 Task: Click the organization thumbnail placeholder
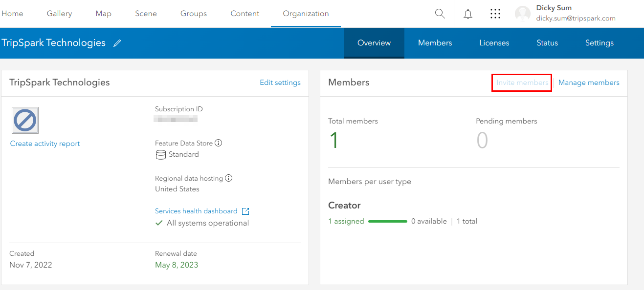coord(25,120)
